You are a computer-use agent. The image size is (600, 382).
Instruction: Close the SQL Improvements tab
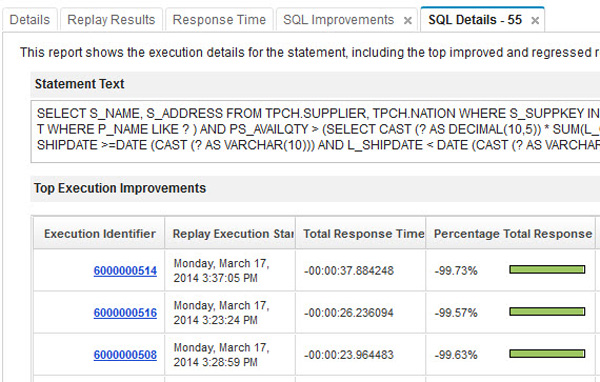[x=408, y=20]
